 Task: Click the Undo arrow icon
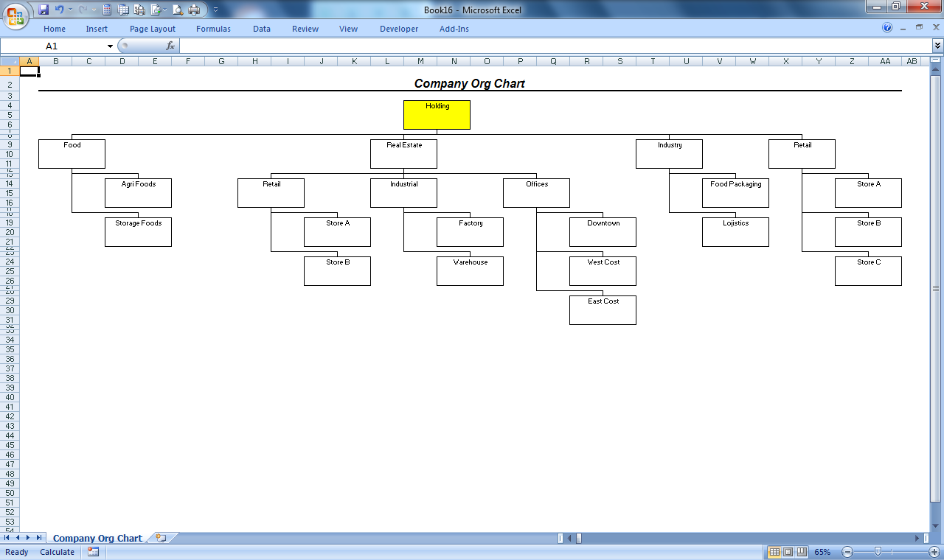point(60,10)
